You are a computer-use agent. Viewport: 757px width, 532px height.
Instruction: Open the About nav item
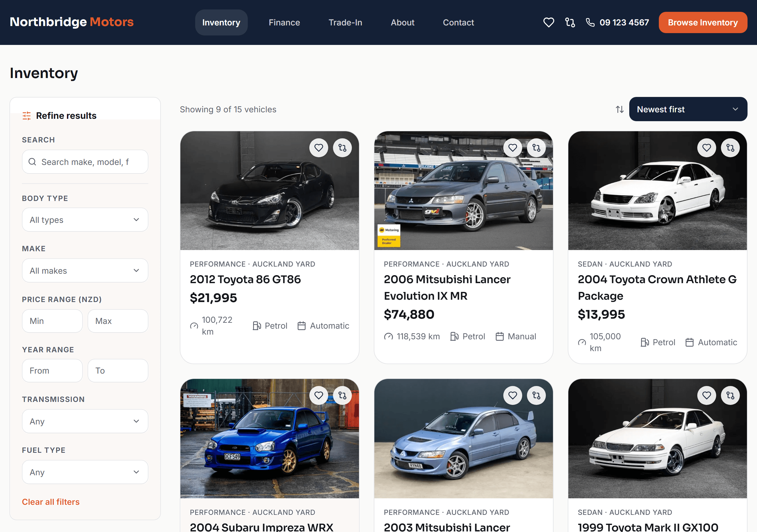click(x=402, y=22)
